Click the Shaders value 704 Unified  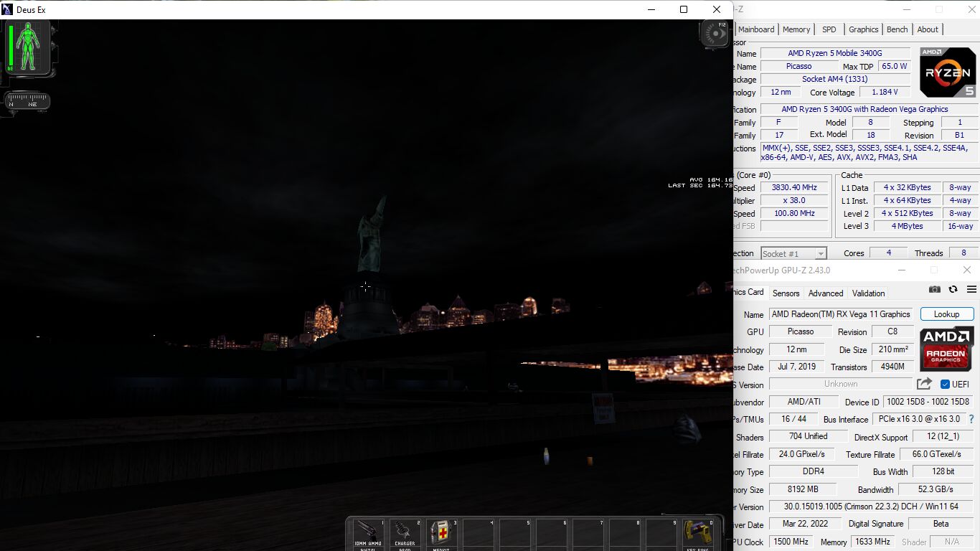coord(808,436)
